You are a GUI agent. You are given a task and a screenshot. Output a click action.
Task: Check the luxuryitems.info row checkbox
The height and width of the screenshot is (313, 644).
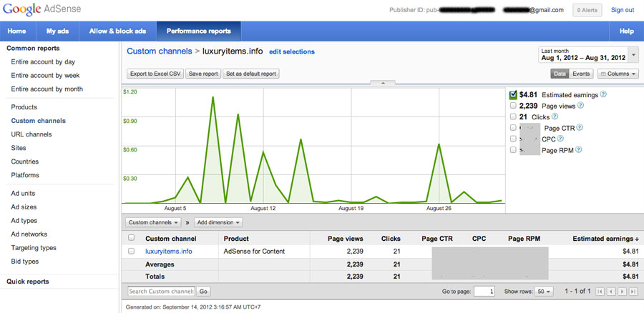point(132,251)
